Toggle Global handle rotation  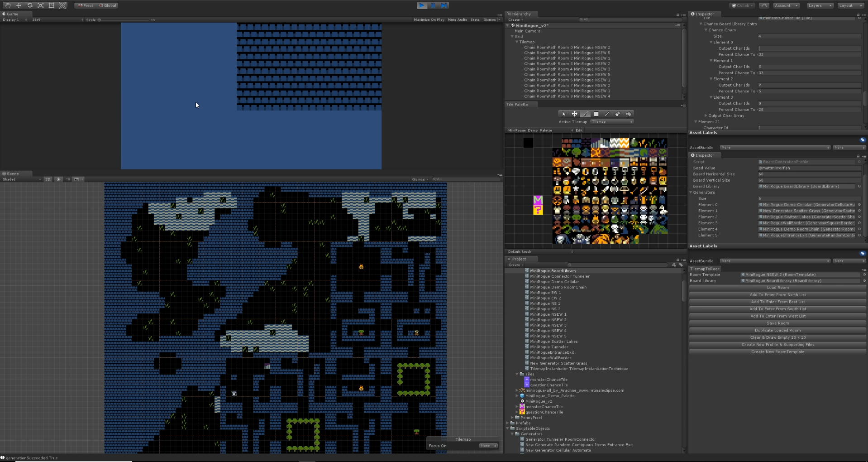click(108, 5)
